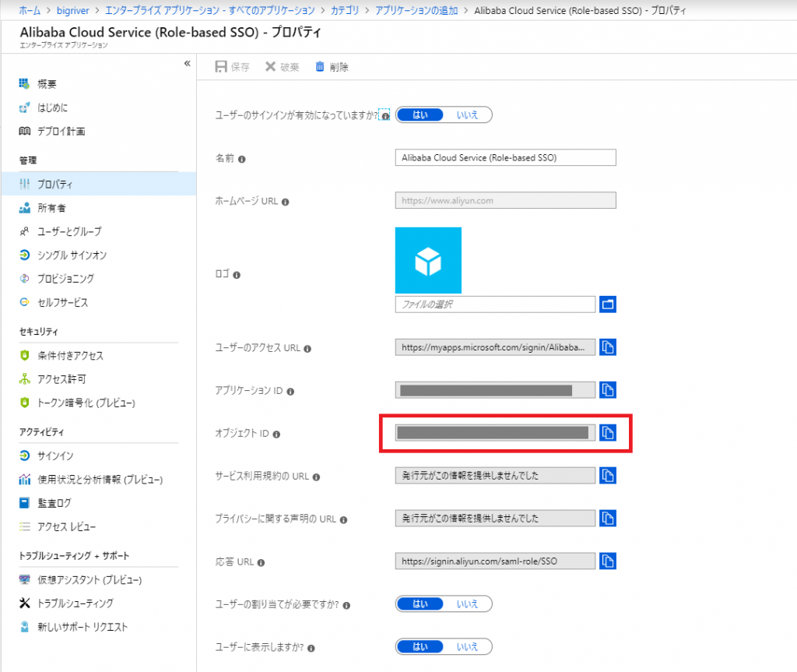This screenshot has width=797, height=672.
Task: Click the user access URL field
Action: click(495, 347)
